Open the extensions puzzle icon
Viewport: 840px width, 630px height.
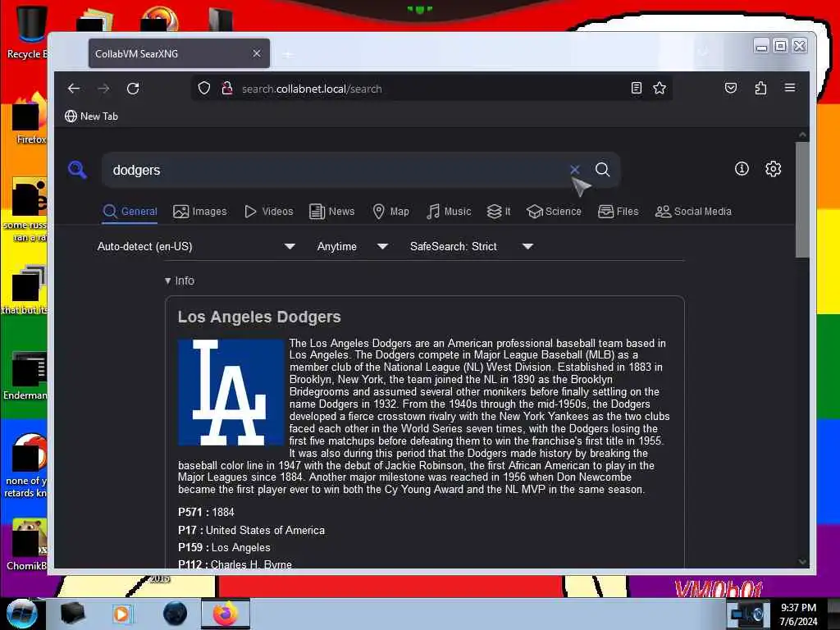click(760, 88)
